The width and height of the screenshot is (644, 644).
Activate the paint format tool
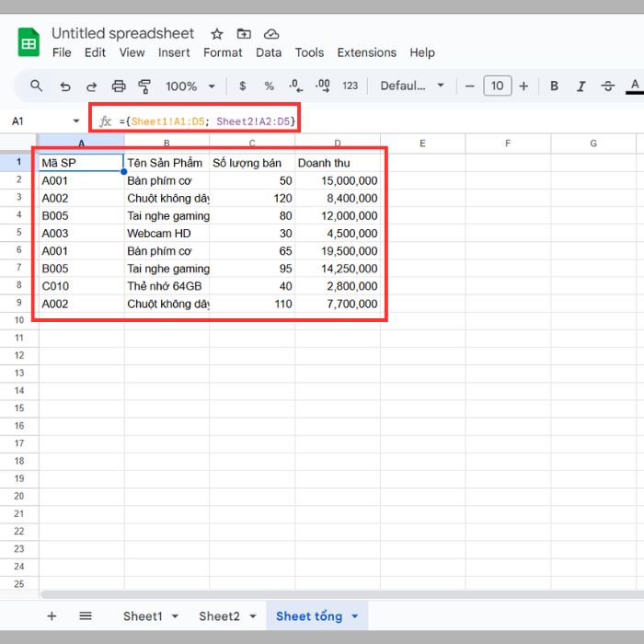click(144, 86)
